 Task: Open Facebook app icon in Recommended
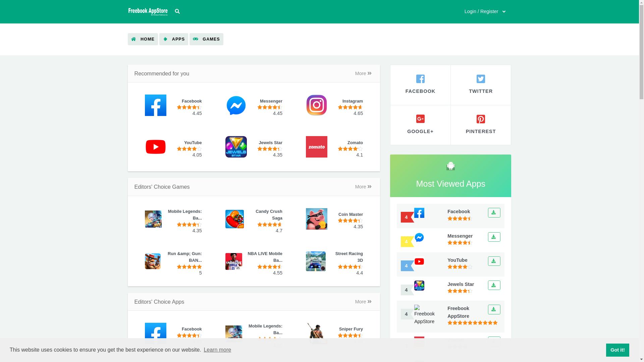(156, 105)
